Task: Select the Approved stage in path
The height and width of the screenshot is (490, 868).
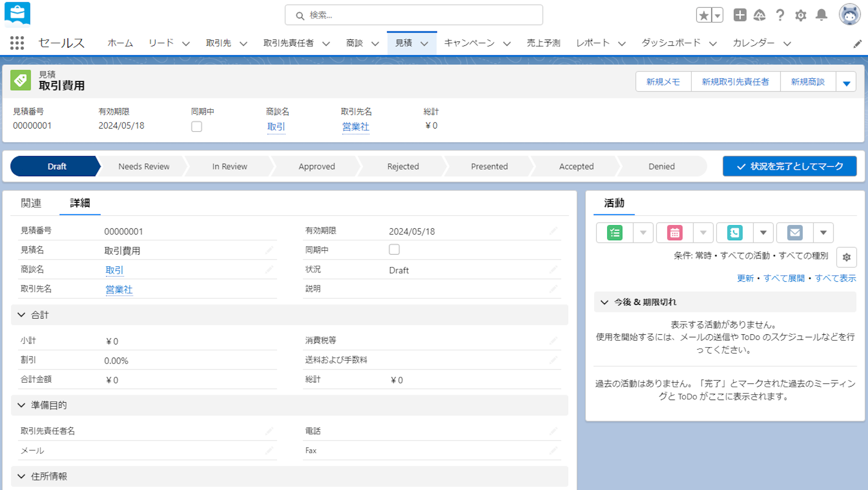Action: click(317, 166)
